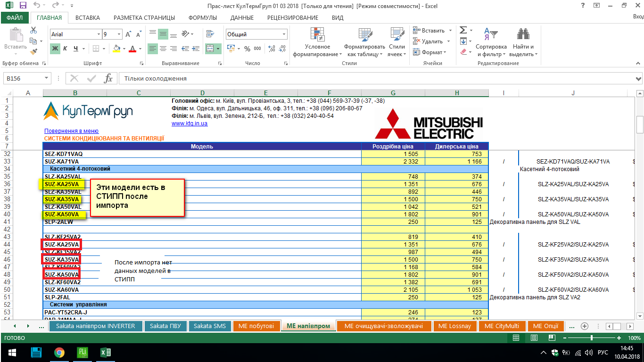Open the font color dropdown arrow
Image resolution: width=644 pixels, height=362 pixels.
[x=140, y=49]
